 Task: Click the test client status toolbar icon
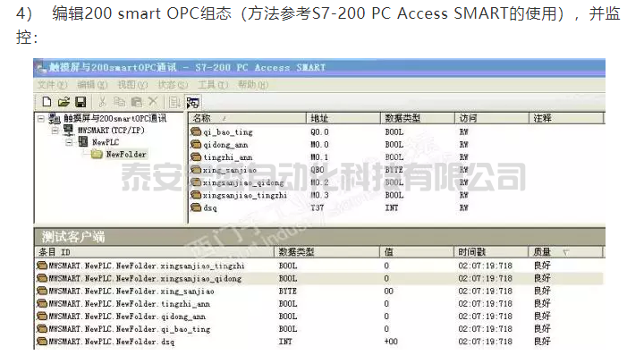tap(192, 102)
